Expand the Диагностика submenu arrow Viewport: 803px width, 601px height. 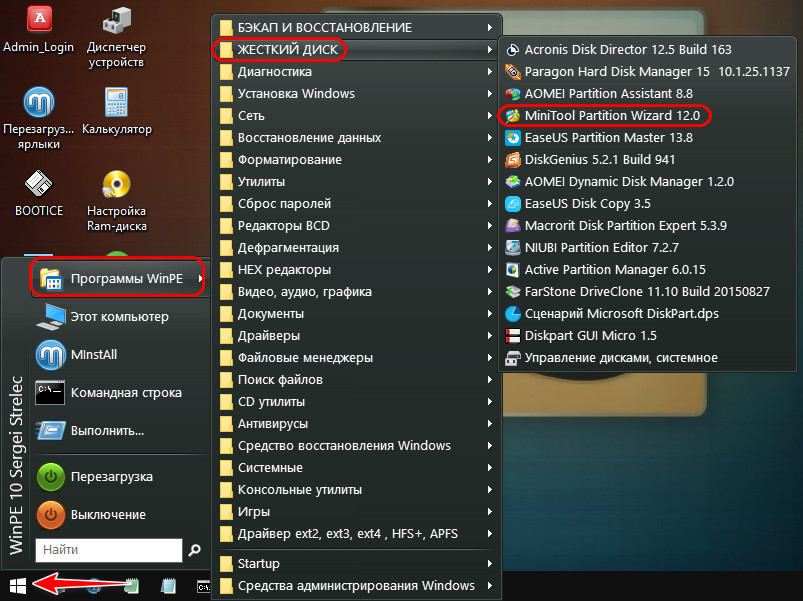(490, 72)
